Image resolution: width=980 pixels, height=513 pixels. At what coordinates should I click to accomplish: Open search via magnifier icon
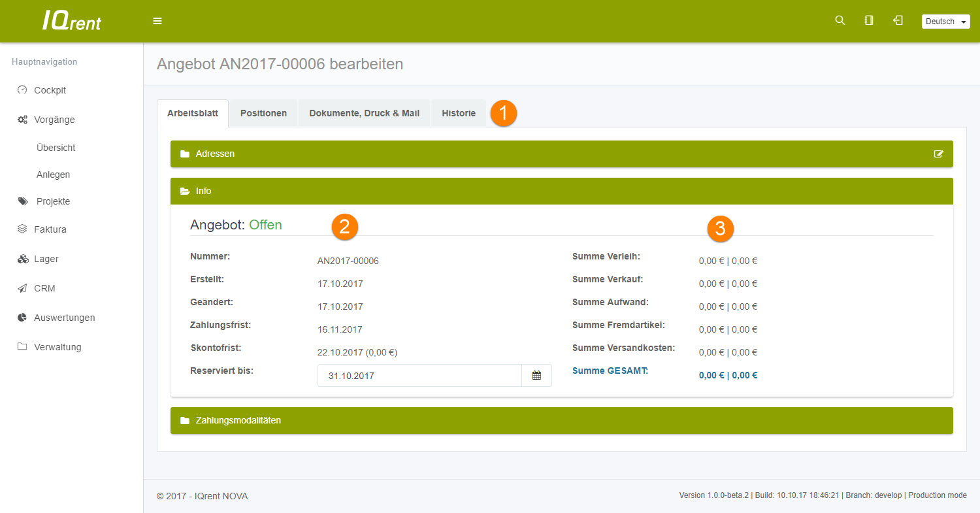840,20
